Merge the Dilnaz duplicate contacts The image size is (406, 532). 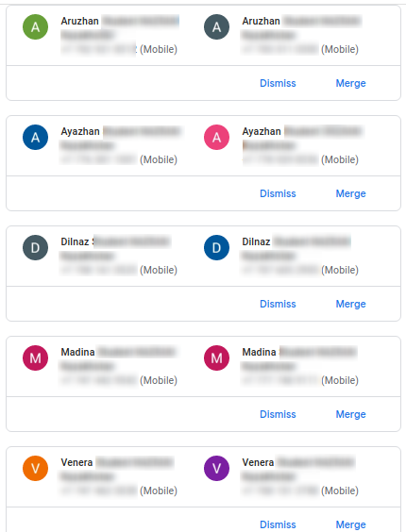[x=350, y=304]
